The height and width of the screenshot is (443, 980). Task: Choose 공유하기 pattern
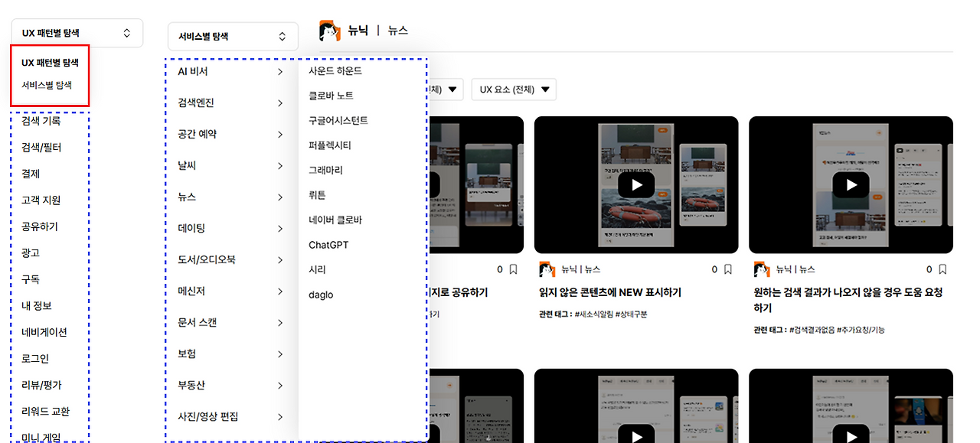[40, 226]
